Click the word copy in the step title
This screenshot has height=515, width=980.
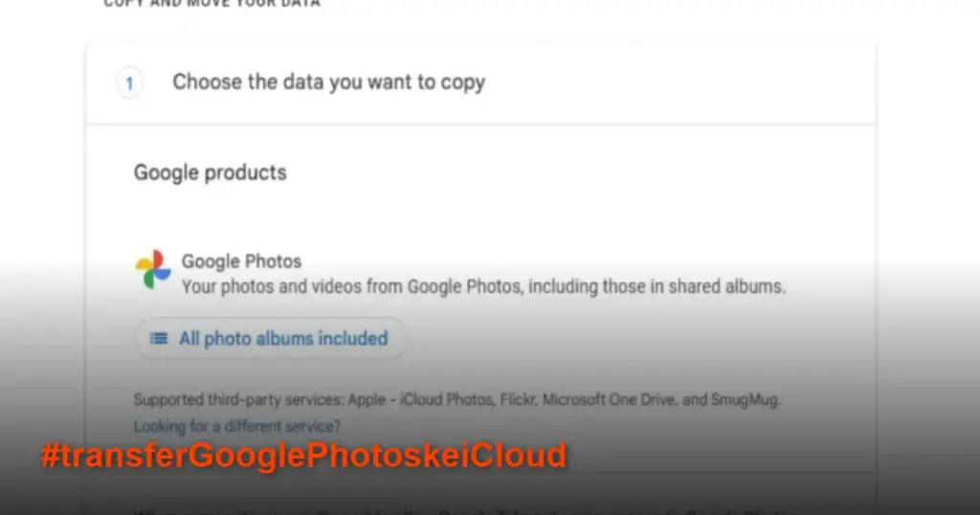(x=463, y=82)
